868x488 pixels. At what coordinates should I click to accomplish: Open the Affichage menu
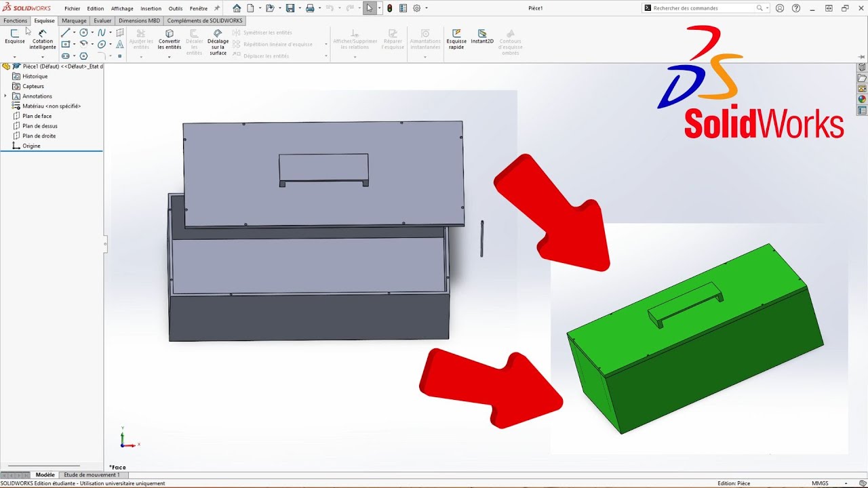tap(122, 9)
